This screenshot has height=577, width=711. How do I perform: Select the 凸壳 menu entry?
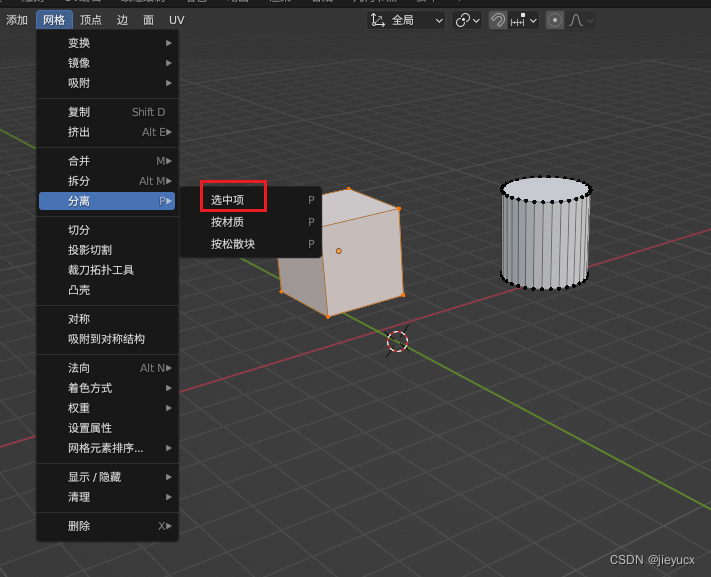click(107, 290)
